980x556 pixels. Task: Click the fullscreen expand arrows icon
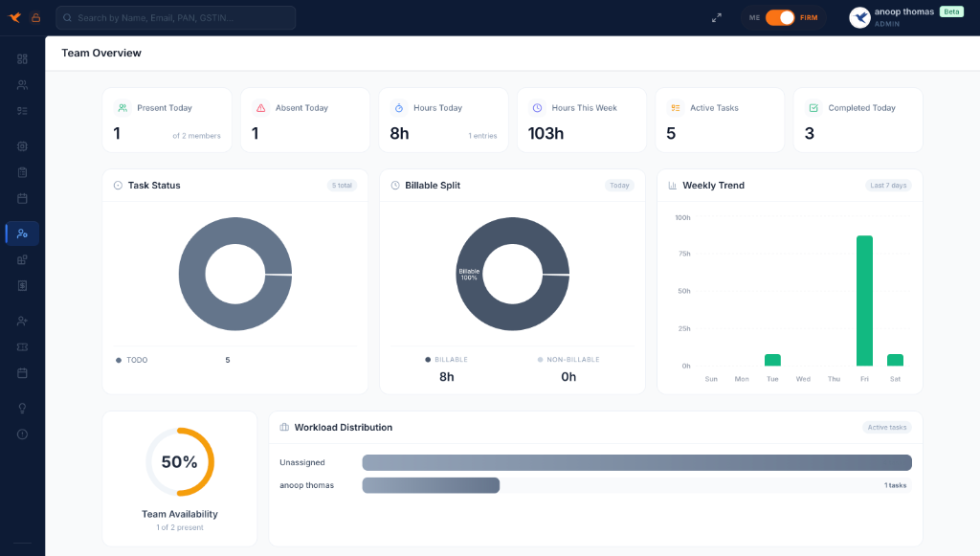(717, 17)
